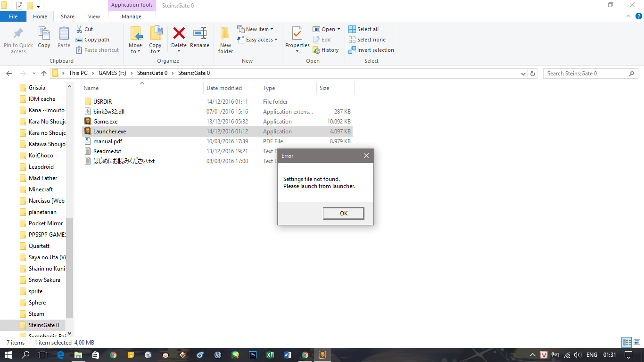
Task: Open the blue Help question mark icon
Action: (x=638, y=16)
